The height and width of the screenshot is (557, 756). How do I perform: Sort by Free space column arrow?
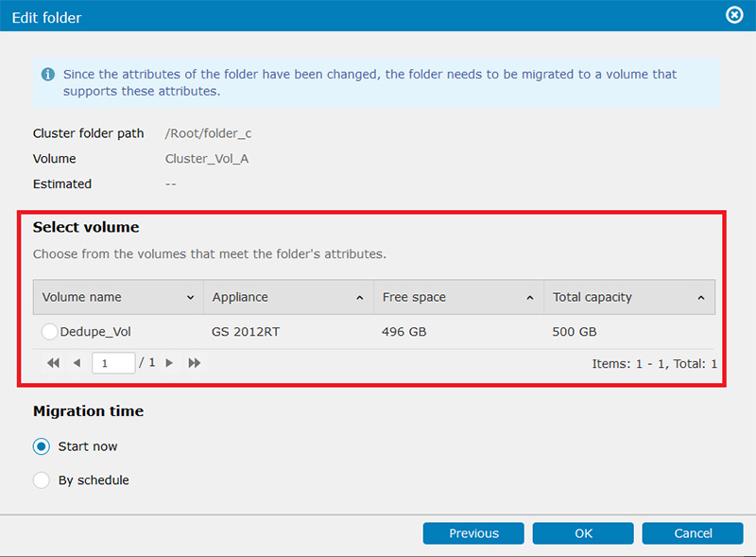tap(530, 297)
